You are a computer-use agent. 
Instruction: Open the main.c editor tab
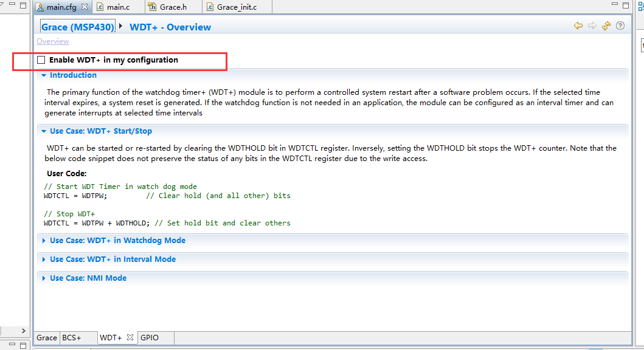point(118,7)
